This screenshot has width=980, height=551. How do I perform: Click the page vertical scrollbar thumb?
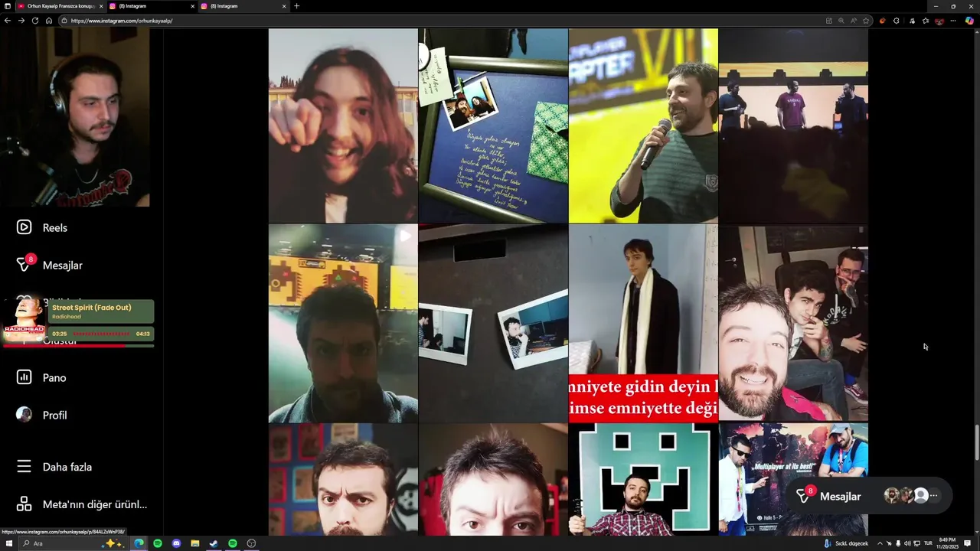pyautogui.click(x=976, y=442)
